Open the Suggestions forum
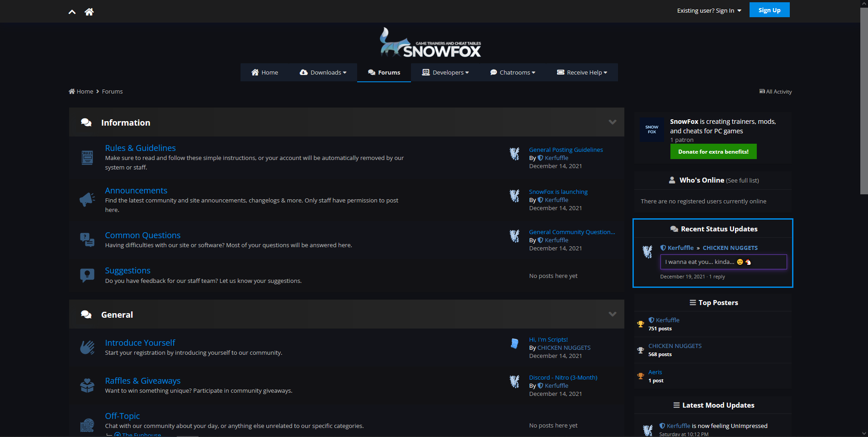Screen dimensions: 868x437 (x=127, y=270)
